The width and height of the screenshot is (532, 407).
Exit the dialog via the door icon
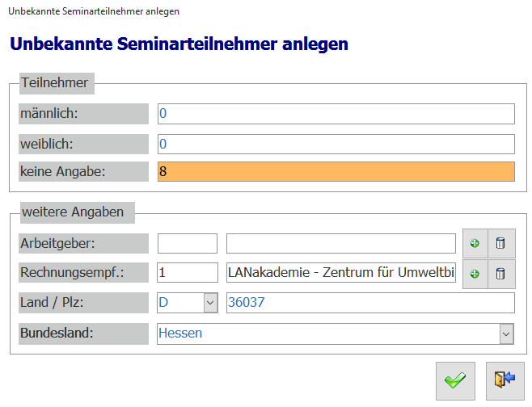point(505,380)
